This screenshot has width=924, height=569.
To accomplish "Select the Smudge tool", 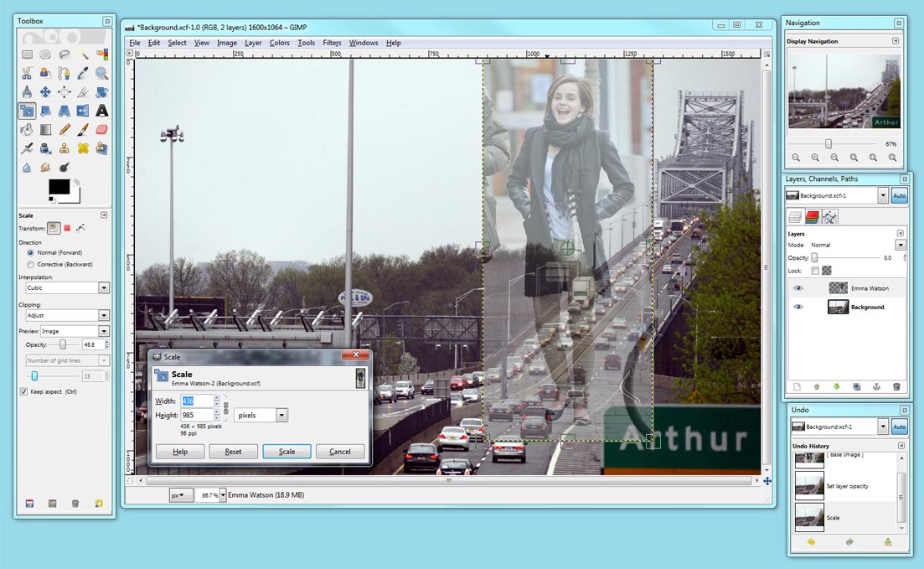I will coord(45,168).
